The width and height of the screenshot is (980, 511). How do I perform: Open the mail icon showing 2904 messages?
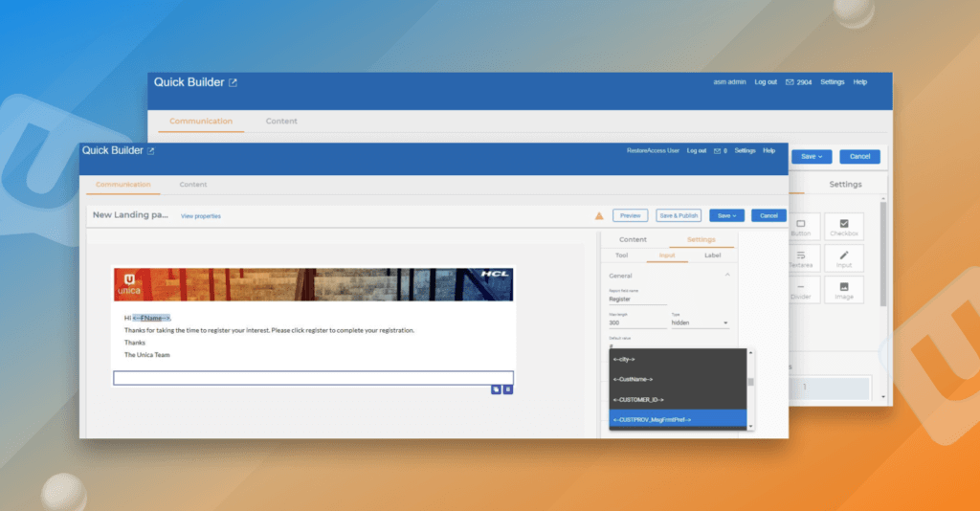(790, 82)
